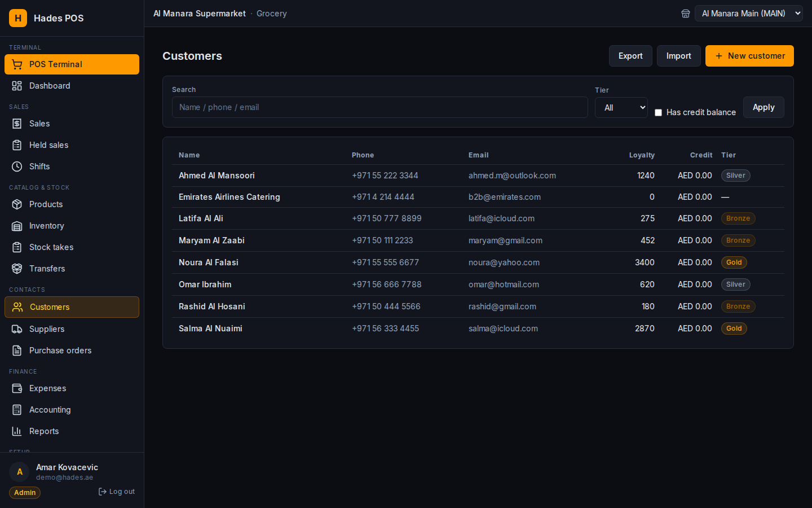The height and width of the screenshot is (508, 812).
Task: Navigate to Transfers
Action: pyautogui.click(x=72, y=269)
